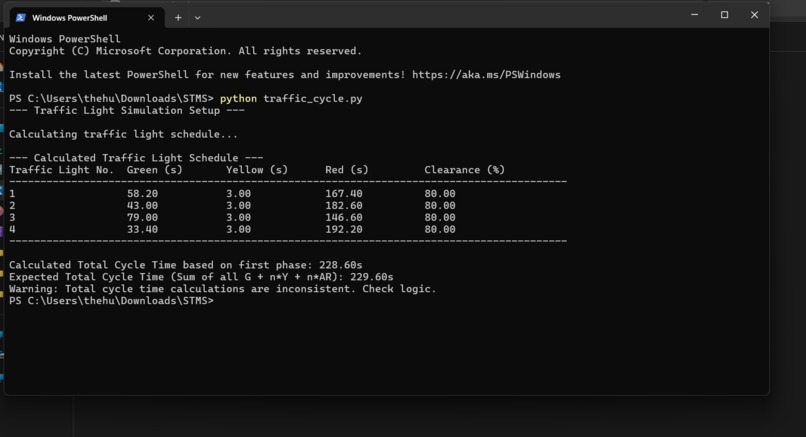Close the PowerShell window
The height and width of the screenshot is (437, 806).
[x=754, y=15]
